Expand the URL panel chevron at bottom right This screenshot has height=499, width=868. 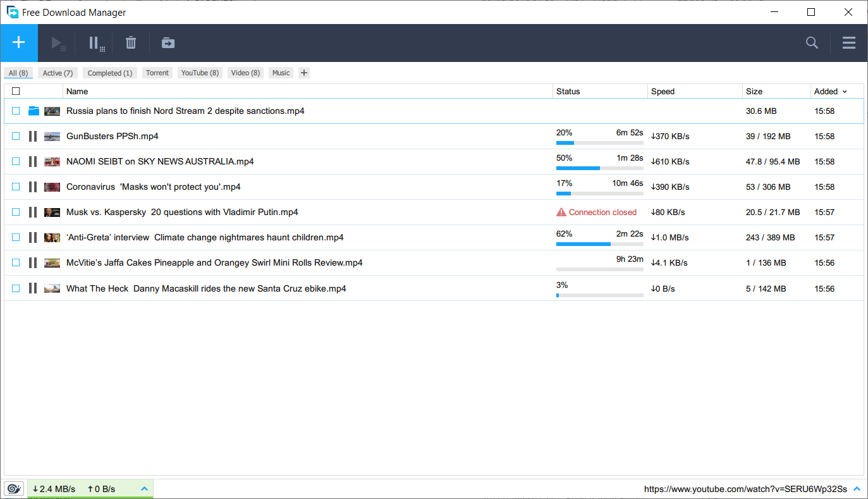click(857, 489)
